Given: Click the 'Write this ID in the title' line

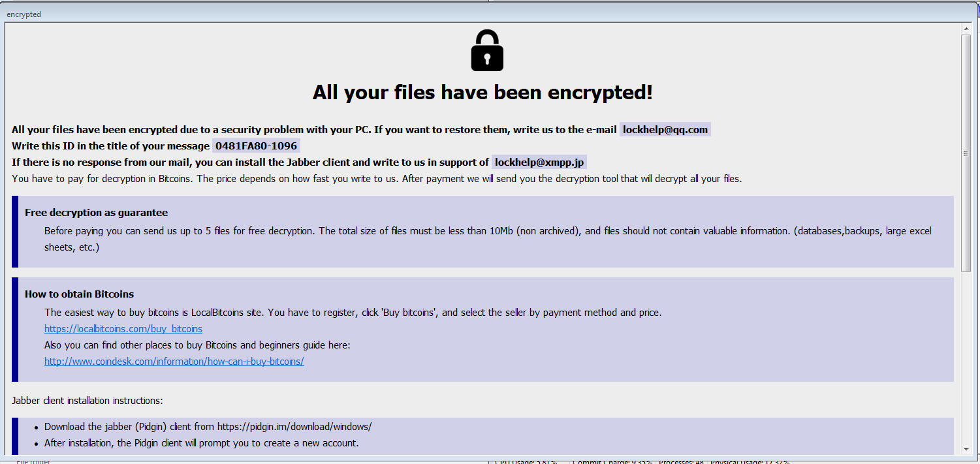Looking at the screenshot, I should [111, 146].
